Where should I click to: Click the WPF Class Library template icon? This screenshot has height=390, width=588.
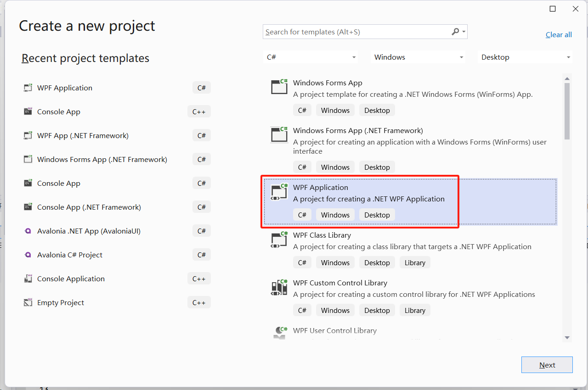click(x=279, y=240)
